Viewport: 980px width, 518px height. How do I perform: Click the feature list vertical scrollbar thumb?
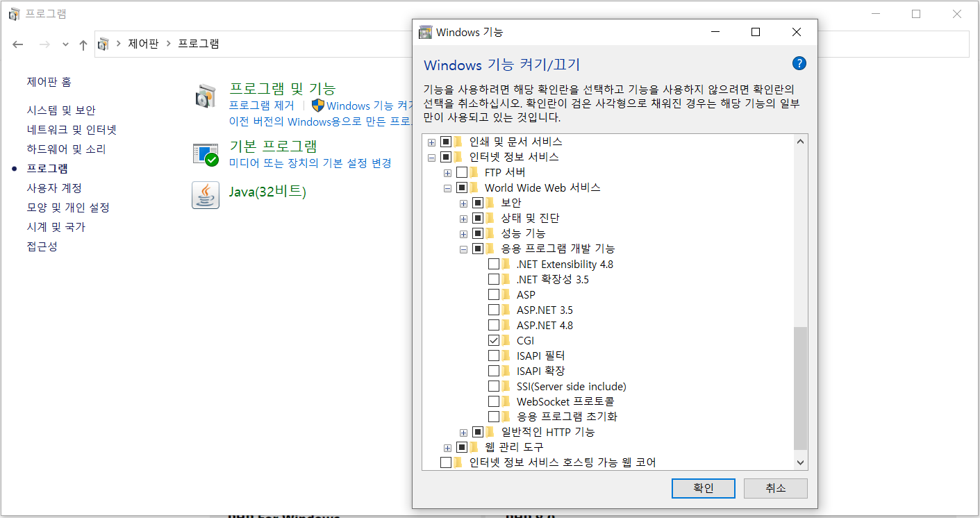pos(800,389)
